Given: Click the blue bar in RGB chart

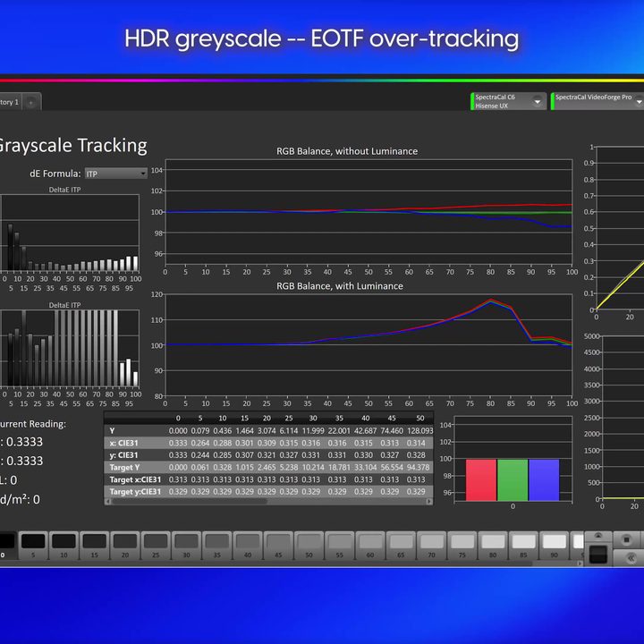Looking at the screenshot, I should point(544,479).
